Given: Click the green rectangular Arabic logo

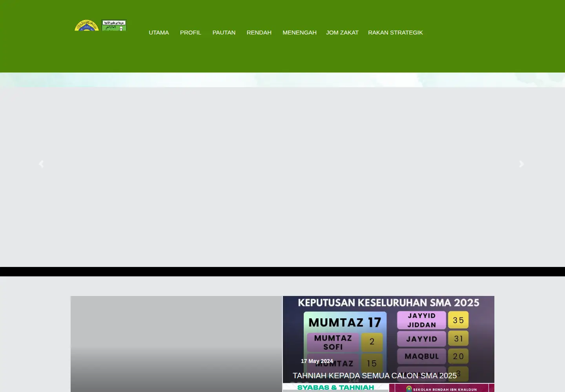Looking at the screenshot, I should pos(114,25).
